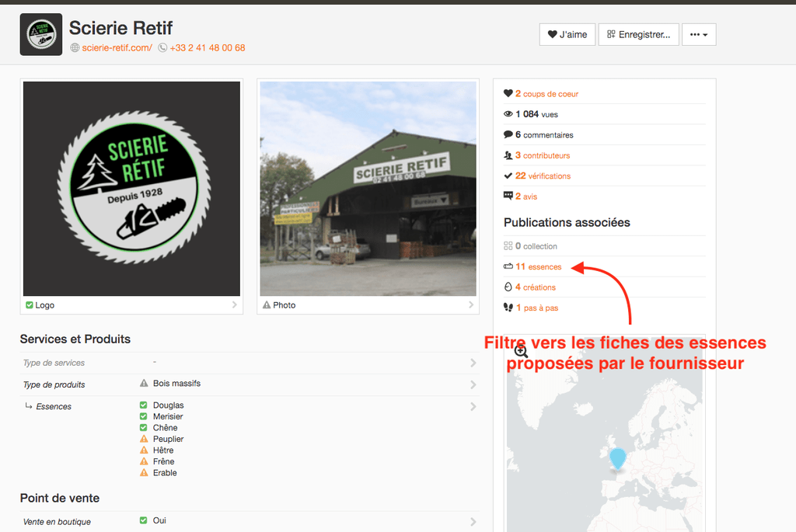Click the creations icon beside 4 créations
Viewport: 796px width, 532px height.
click(508, 287)
